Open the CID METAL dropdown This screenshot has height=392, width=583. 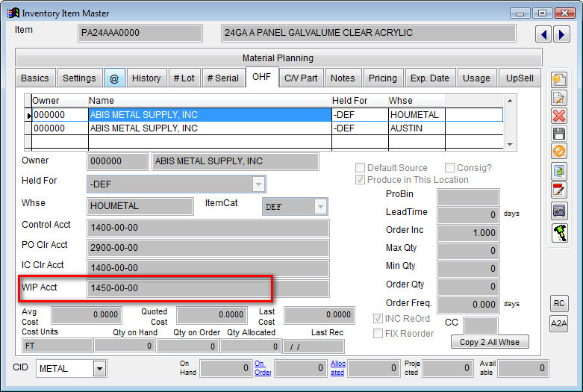pos(99,368)
